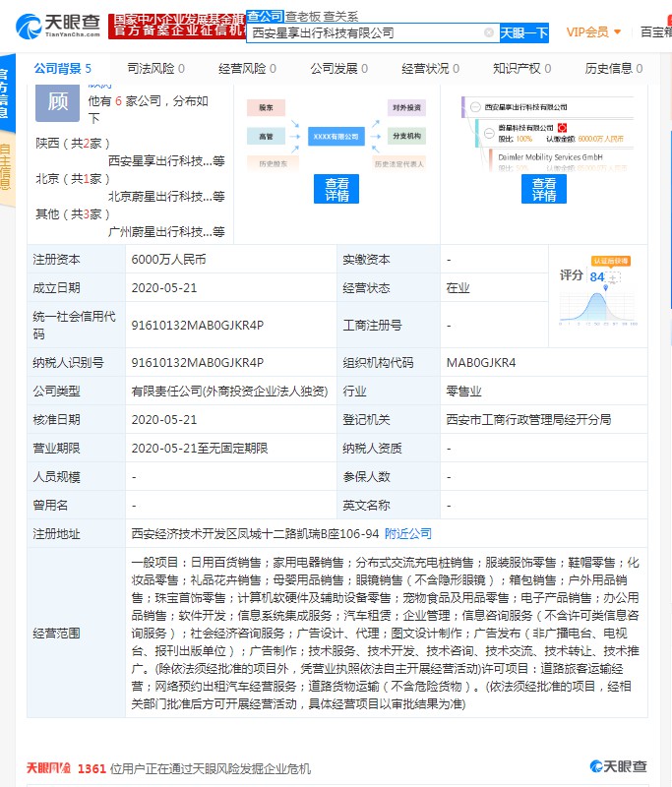
Task: Open the 广州蔚星出行科技...等 company link
Action: click(x=166, y=232)
